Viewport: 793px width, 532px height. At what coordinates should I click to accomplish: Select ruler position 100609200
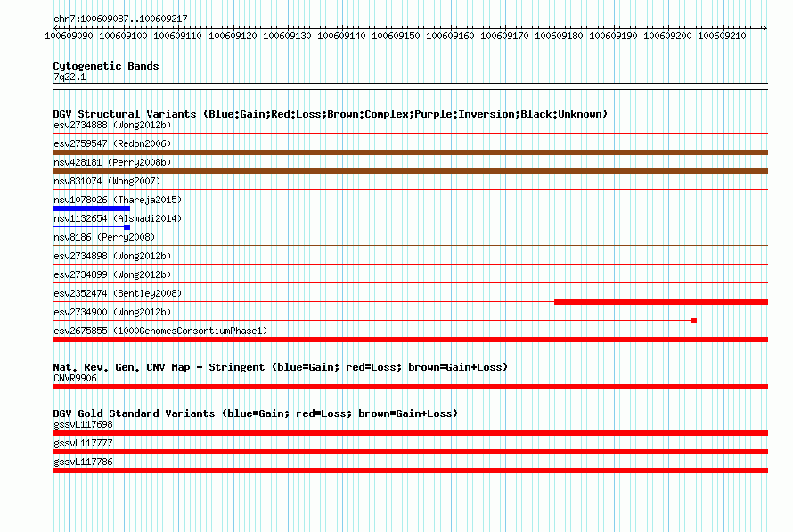[x=667, y=36]
